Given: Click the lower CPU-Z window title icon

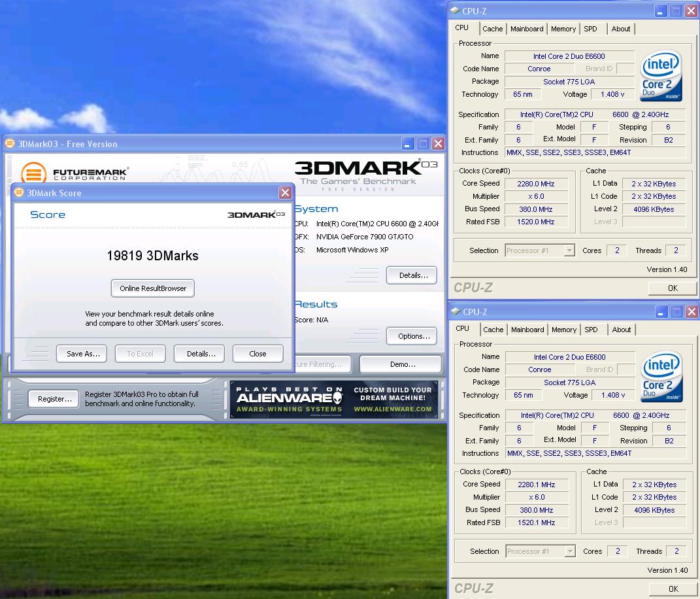Looking at the screenshot, I should [x=456, y=311].
